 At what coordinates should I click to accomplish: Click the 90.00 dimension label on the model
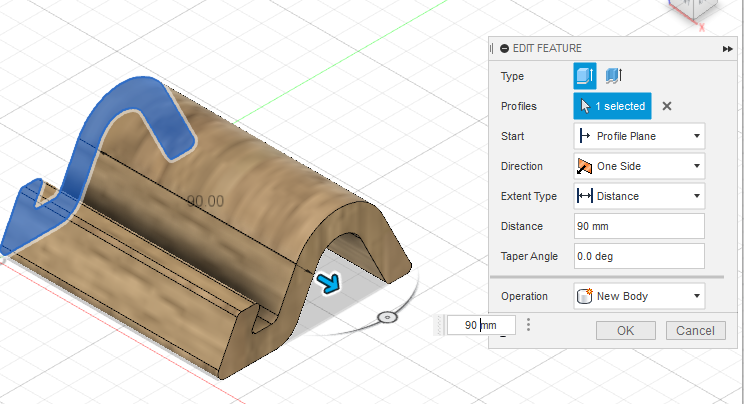point(205,201)
